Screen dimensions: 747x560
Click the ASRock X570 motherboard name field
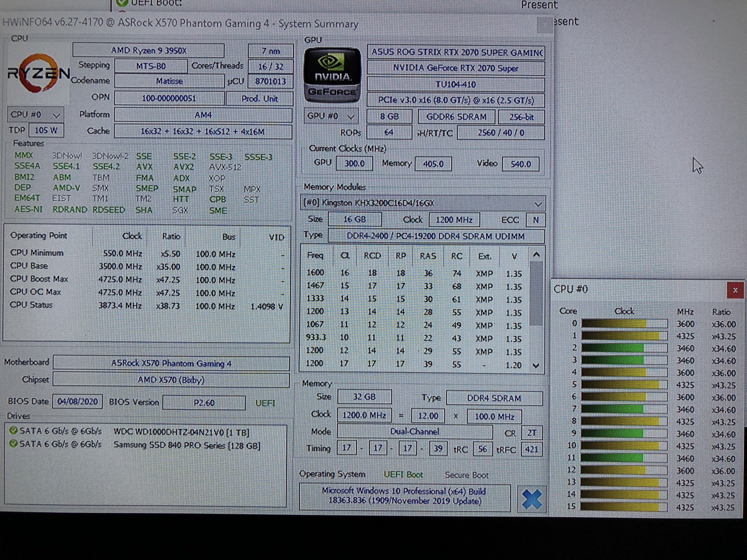pos(171,364)
